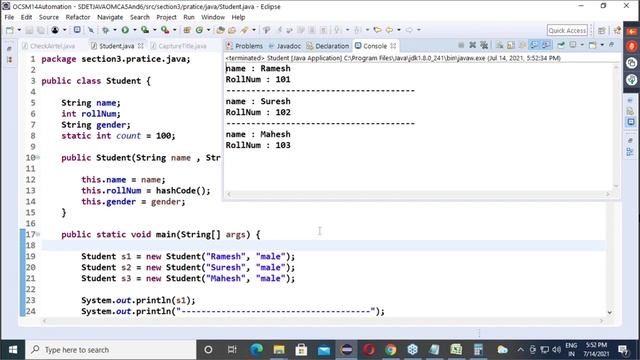The width and height of the screenshot is (640, 360).
Task: Click the Open Task icon in toolbar
Action: [232, 30]
